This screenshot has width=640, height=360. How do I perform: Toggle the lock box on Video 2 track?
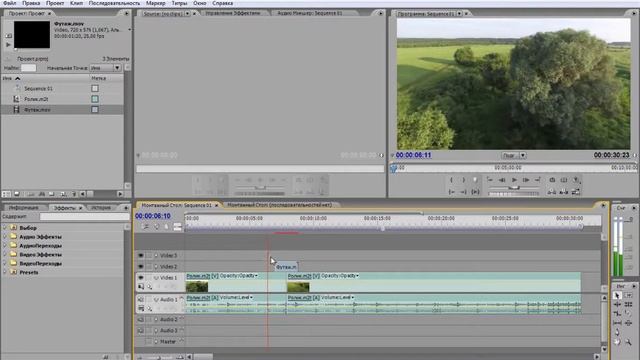[x=149, y=267]
